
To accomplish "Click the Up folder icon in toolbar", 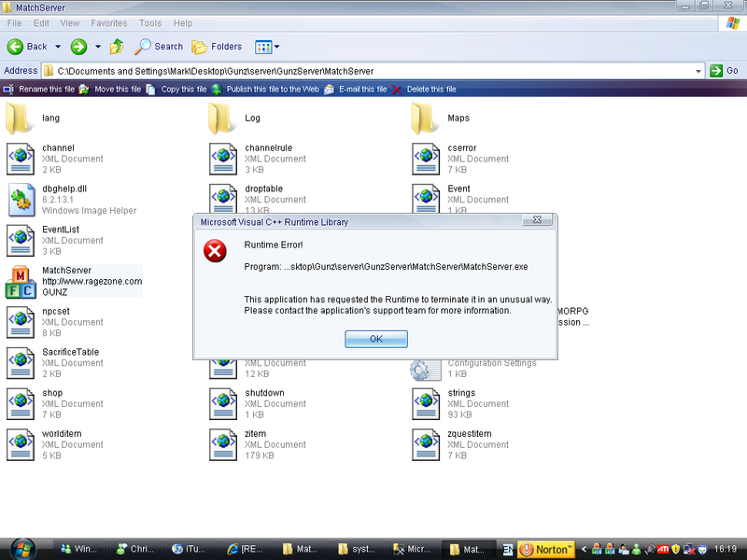I will (117, 47).
